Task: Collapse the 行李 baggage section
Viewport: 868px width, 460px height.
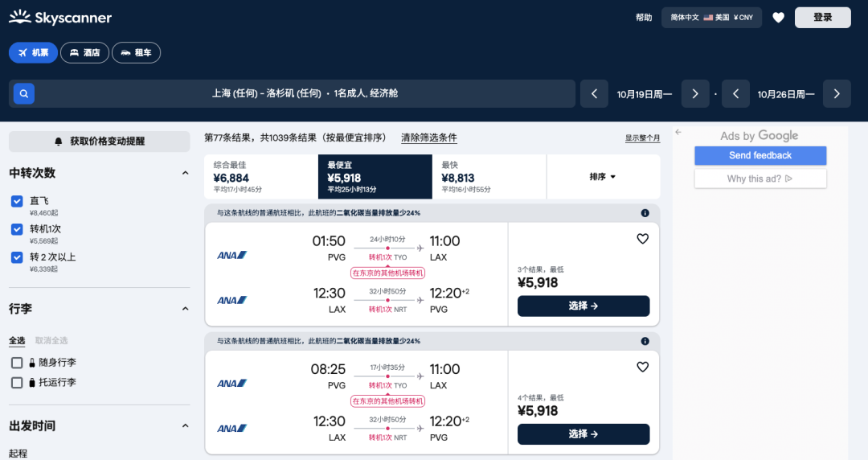Action: (x=185, y=309)
